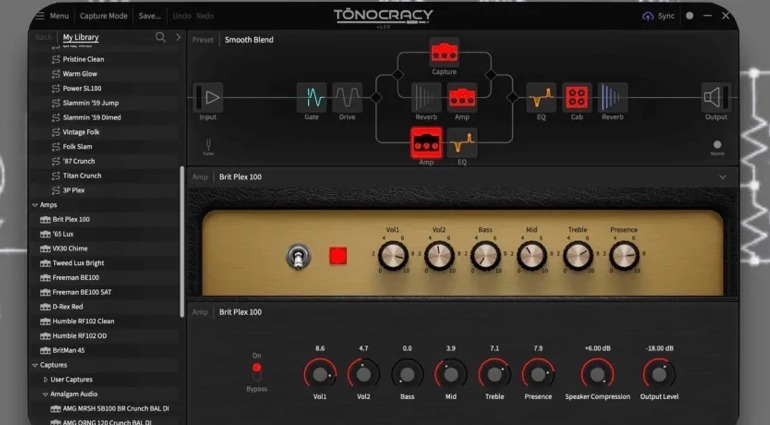770x425 pixels.
Task: Click the Sync cloud icon
Action: (x=648, y=16)
